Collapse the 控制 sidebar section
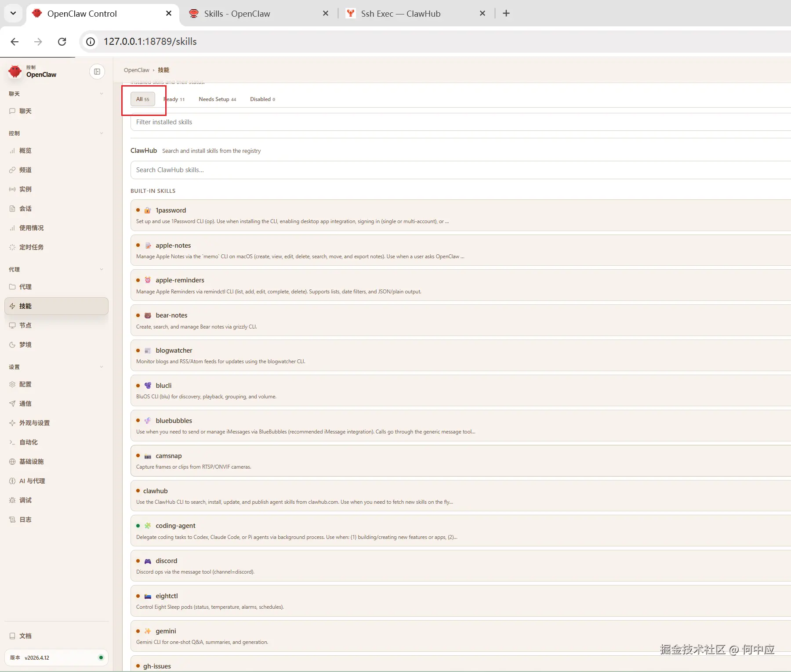 point(102,133)
